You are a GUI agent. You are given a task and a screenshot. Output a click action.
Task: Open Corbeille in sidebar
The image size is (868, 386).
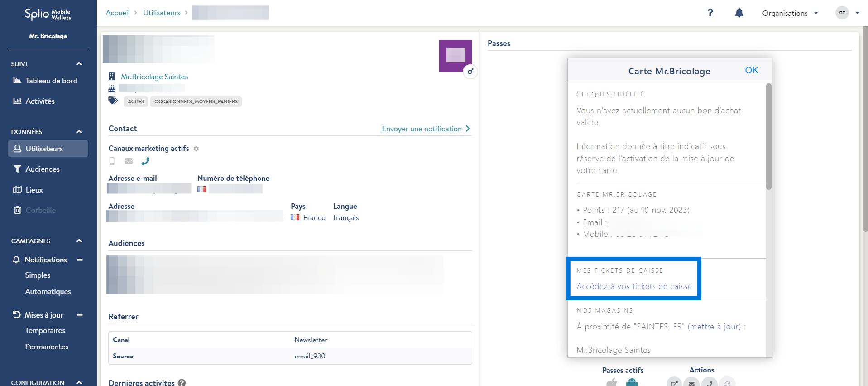click(48, 210)
